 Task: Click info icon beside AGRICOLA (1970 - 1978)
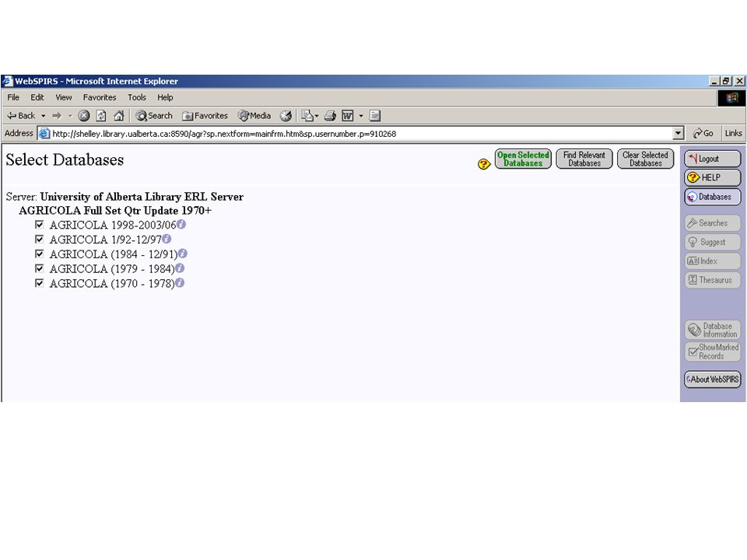pos(180,282)
